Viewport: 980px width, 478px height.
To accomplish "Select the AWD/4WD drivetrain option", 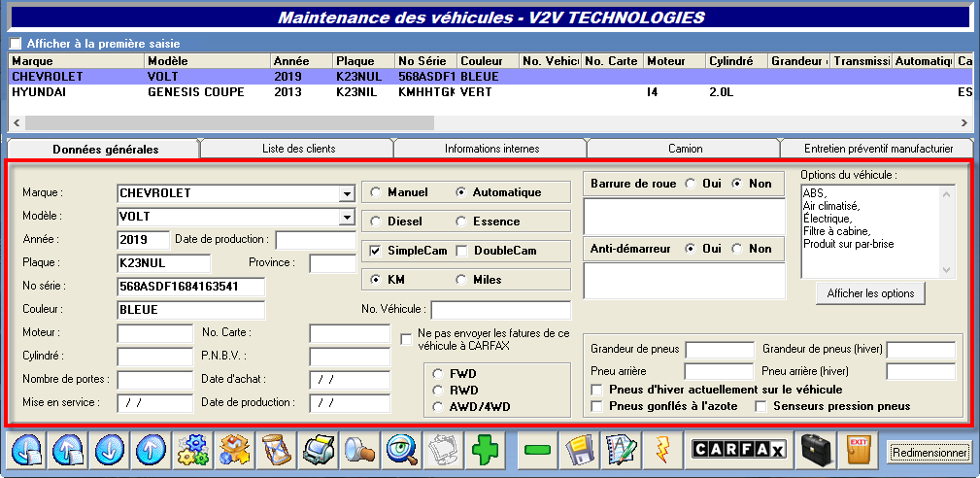I will (x=438, y=407).
